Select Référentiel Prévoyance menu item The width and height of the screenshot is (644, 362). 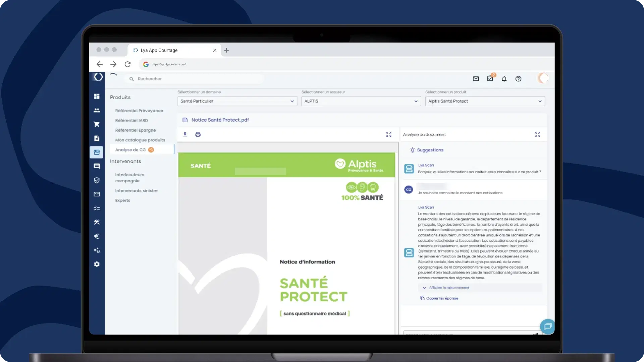(139, 111)
